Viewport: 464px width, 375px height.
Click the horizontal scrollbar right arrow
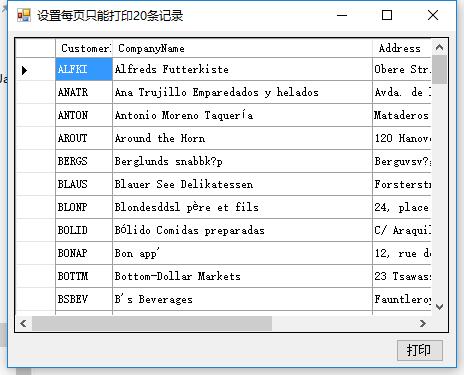[x=423, y=323]
